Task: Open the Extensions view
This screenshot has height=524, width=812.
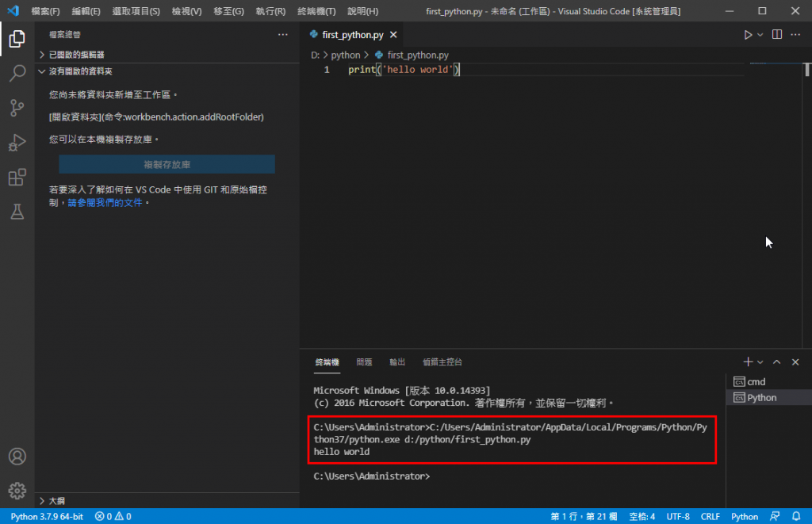Action: coord(17,177)
